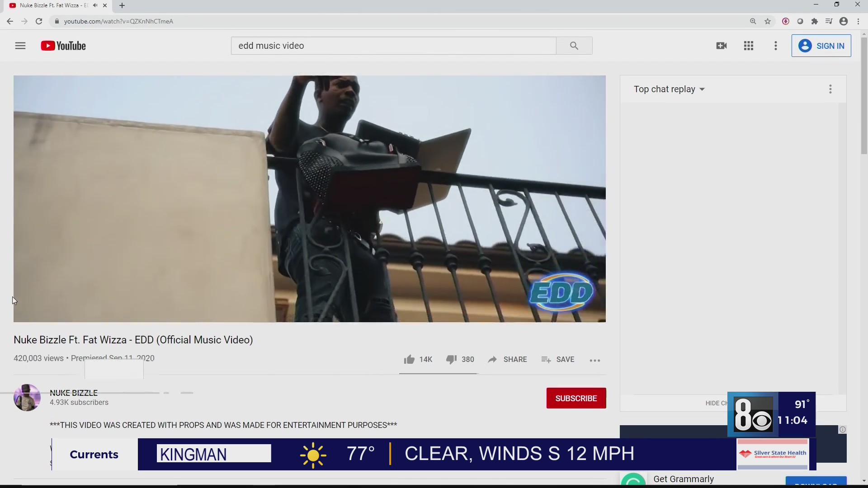Click the NUKE BIZZLE channel avatar

coord(27,397)
